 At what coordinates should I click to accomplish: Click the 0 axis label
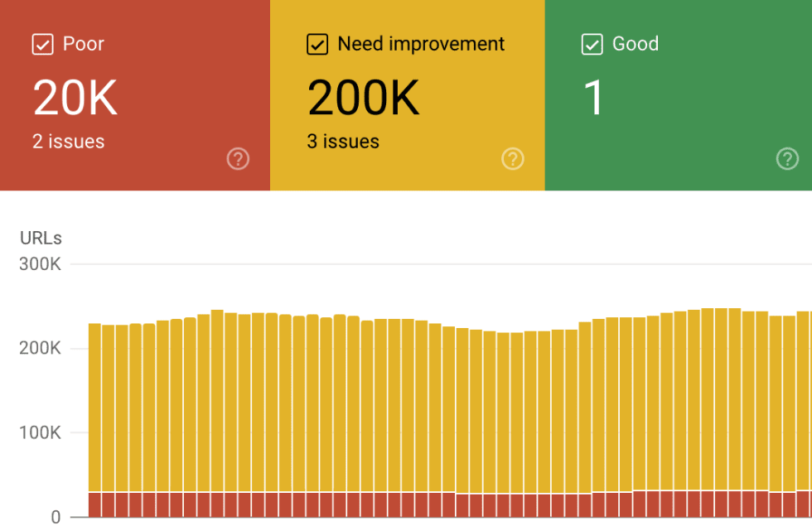[56, 517]
